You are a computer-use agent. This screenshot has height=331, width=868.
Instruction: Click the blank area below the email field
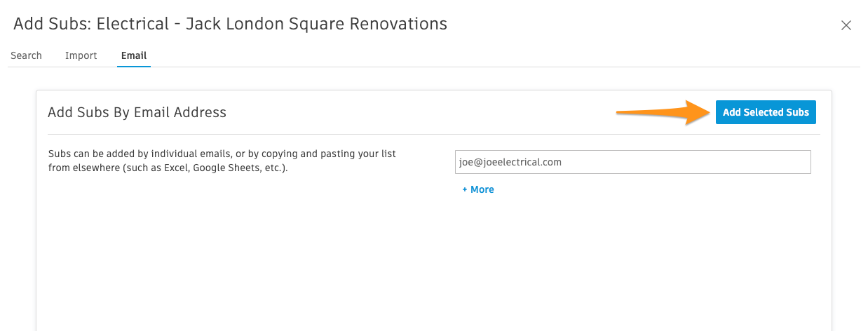[x=633, y=259]
